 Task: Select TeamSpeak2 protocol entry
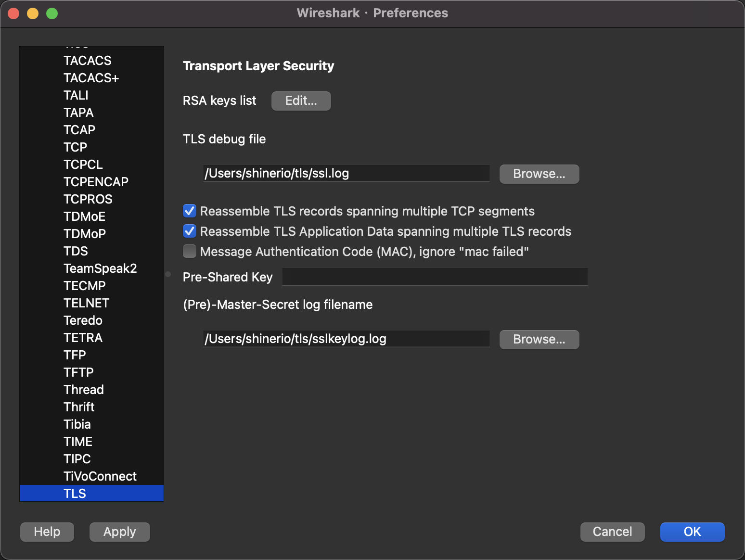click(x=100, y=268)
